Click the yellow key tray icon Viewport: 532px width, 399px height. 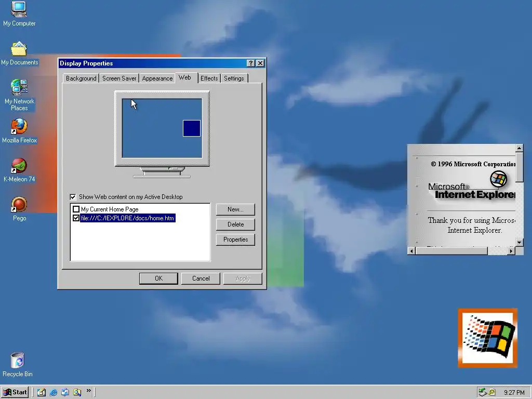492,392
